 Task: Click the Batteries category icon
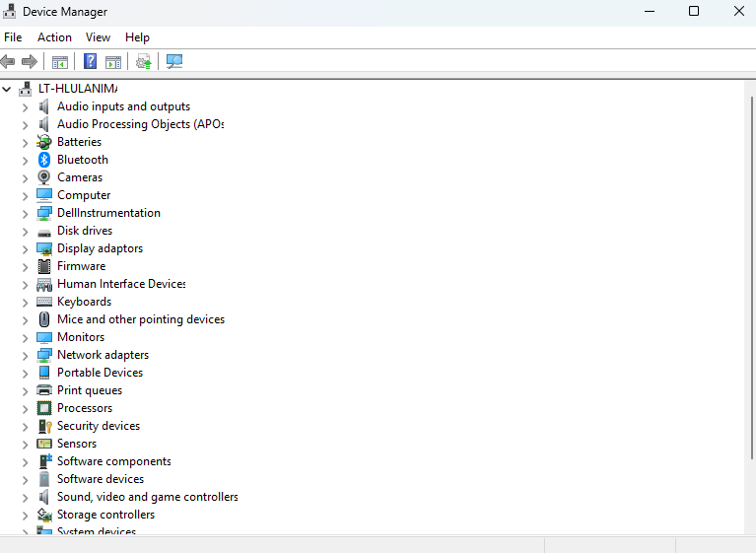(x=44, y=142)
